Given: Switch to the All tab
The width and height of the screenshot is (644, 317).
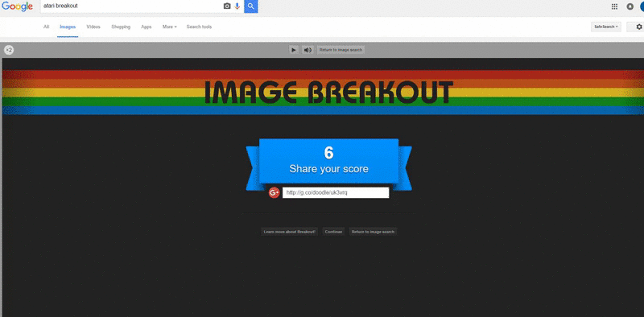Looking at the screenshot, I should 46,27.
